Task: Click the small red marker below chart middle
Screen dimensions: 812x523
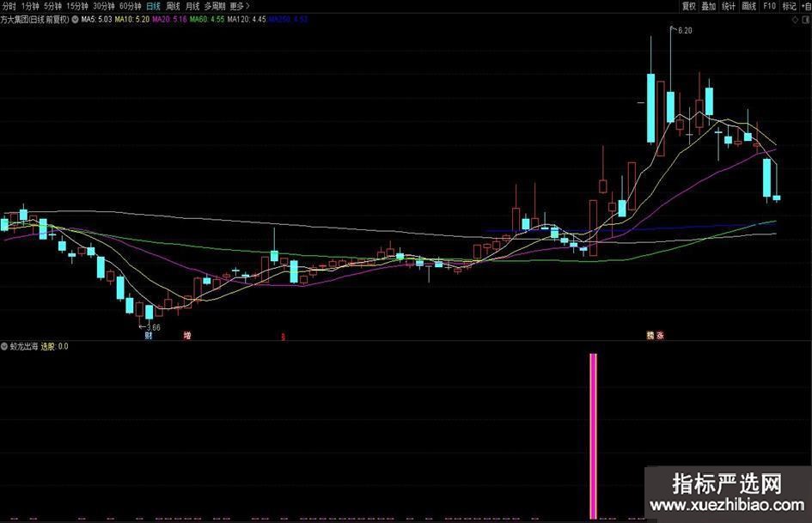Action: pos(283,337)
